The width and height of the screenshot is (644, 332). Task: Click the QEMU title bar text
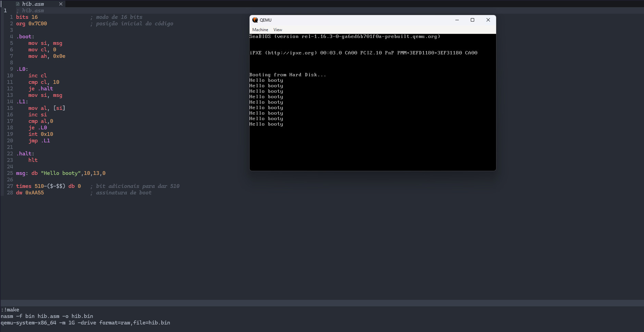(266, 20)
